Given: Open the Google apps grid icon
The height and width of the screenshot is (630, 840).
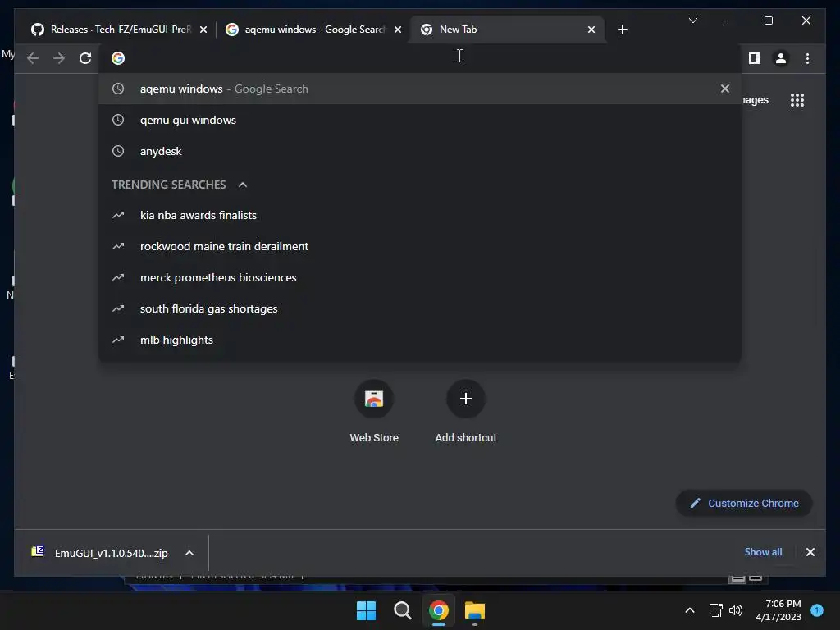Looking at the screenshot, I should tap(797, 100).
